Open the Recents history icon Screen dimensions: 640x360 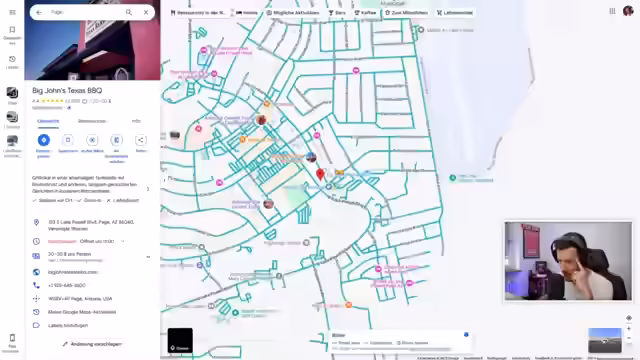coord(12,59)
